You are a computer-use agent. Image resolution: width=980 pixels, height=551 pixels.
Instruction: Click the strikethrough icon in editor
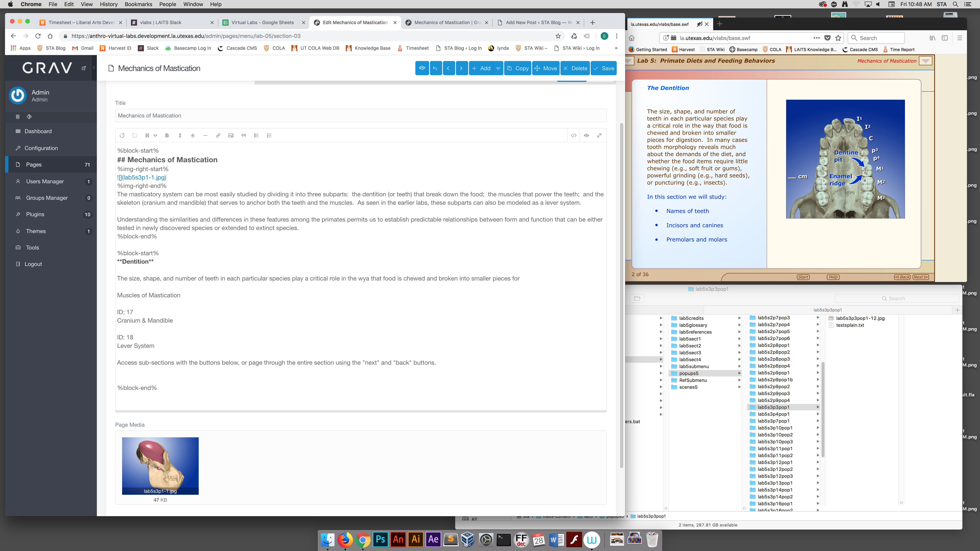click(193, 135)
